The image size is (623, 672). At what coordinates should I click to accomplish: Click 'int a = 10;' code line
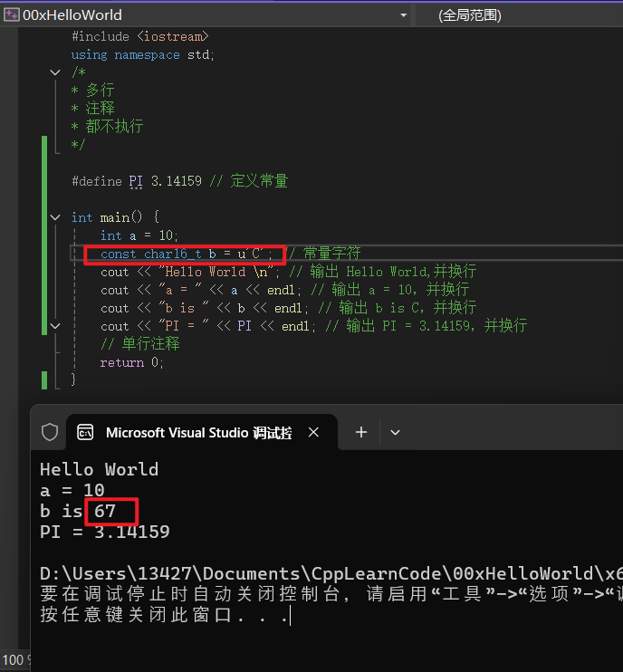coord(139,235)
